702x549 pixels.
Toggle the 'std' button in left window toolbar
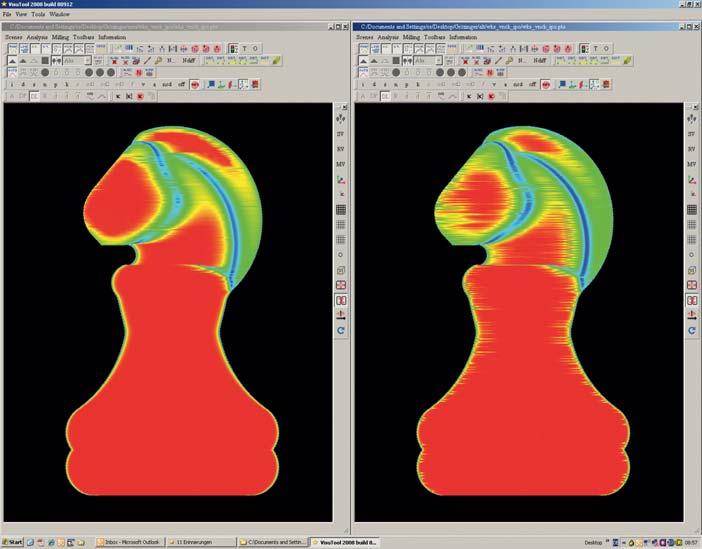coord(167,84)
